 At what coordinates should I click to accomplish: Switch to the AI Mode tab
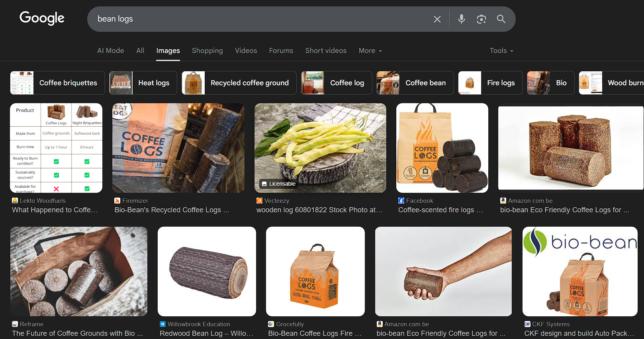[x=111, y=51]
